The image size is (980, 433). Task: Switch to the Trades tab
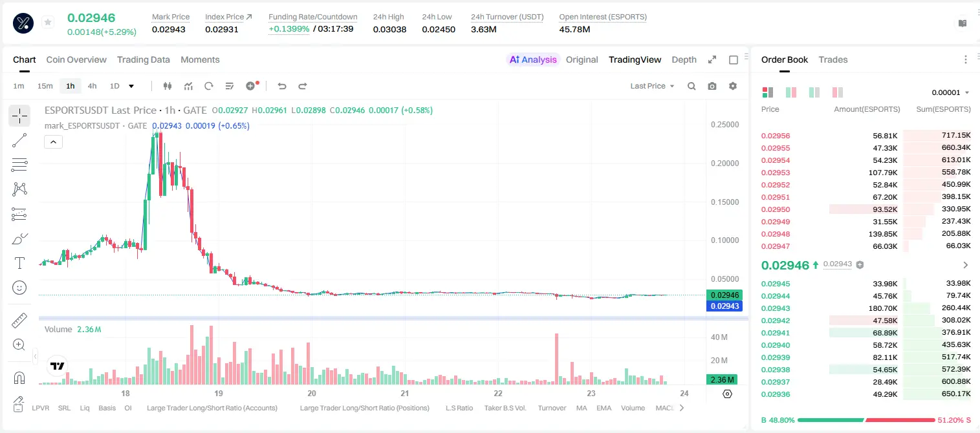click(x=833, y=59)
